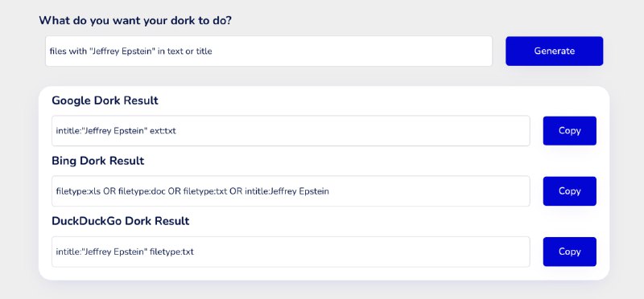644x299 pixels.
Task: Click 'intitle:' at start of Google result
Action: pos(69,131)
